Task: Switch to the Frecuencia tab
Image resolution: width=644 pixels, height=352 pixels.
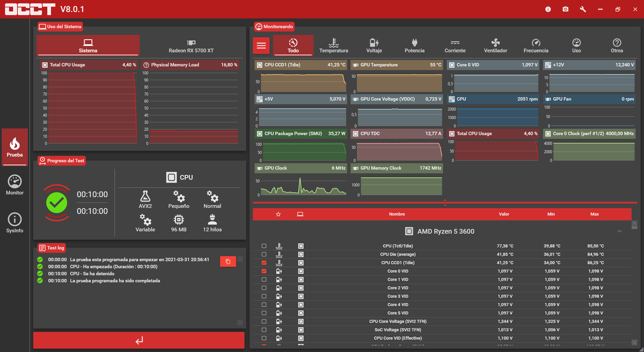Action: 536,45
